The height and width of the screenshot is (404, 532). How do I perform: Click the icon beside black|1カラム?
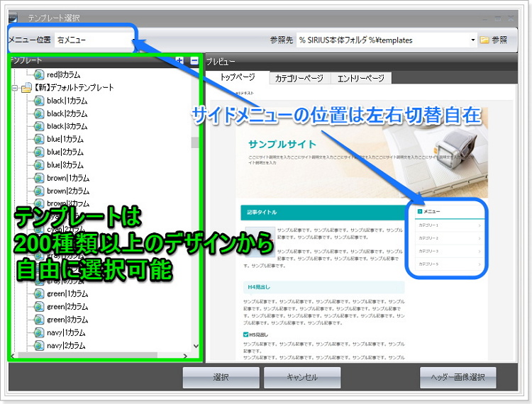[39, 101]
